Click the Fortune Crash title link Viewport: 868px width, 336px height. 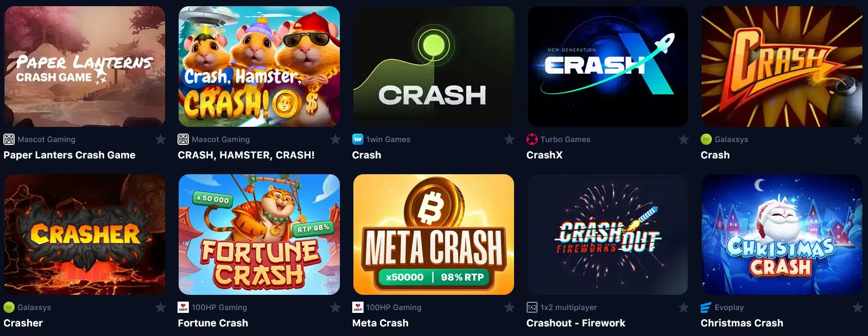pyautogui.click(x=213, y=323)
